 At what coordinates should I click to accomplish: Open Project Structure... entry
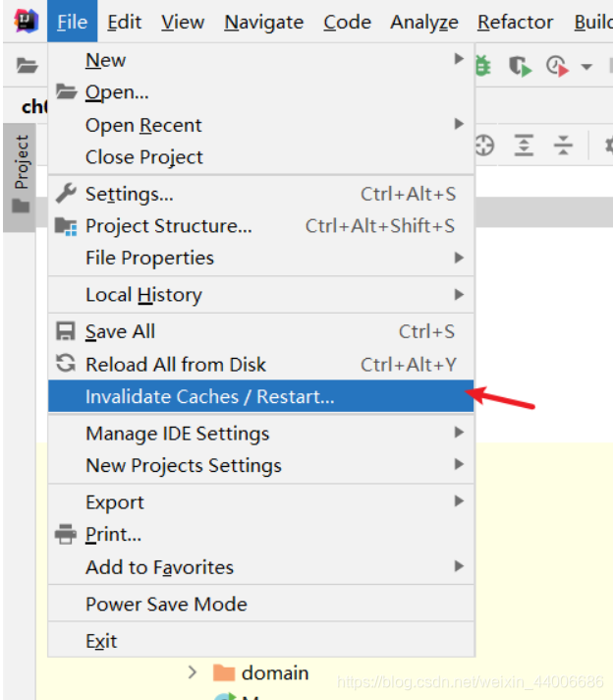click(x=261, y=226)
